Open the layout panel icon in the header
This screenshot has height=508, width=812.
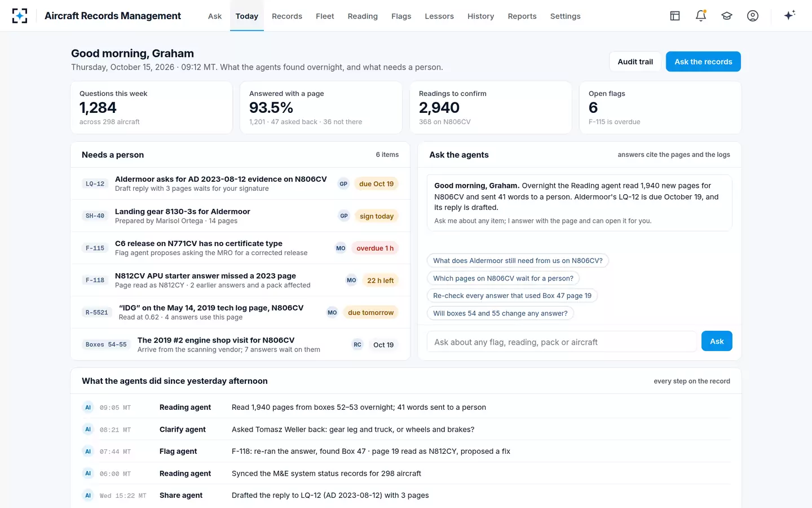675,16
